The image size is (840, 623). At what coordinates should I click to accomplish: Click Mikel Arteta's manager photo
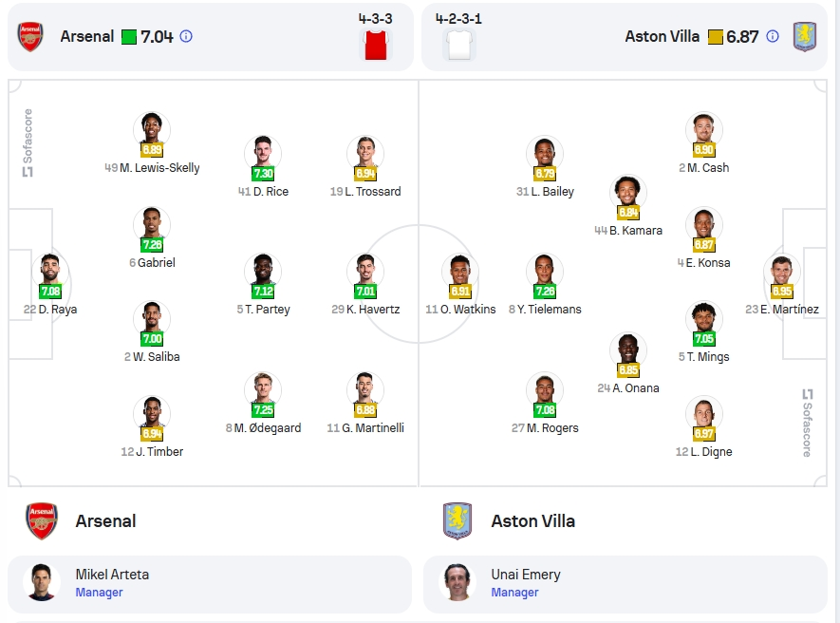click(41, 582)
